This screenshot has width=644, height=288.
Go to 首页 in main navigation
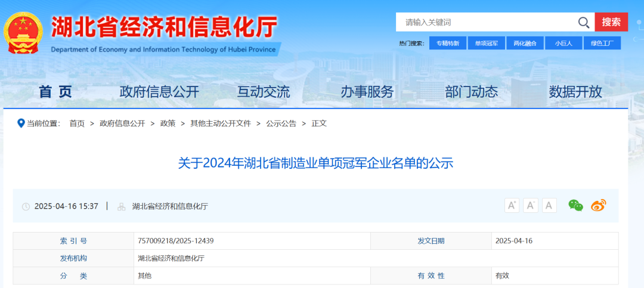(55, 92)
